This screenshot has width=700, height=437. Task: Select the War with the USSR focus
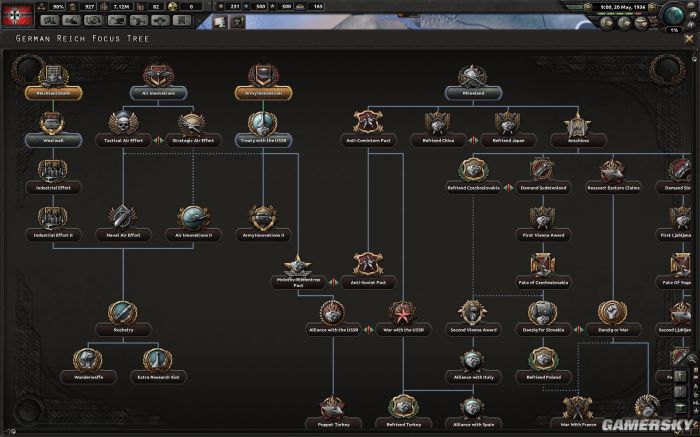point(403,320)
